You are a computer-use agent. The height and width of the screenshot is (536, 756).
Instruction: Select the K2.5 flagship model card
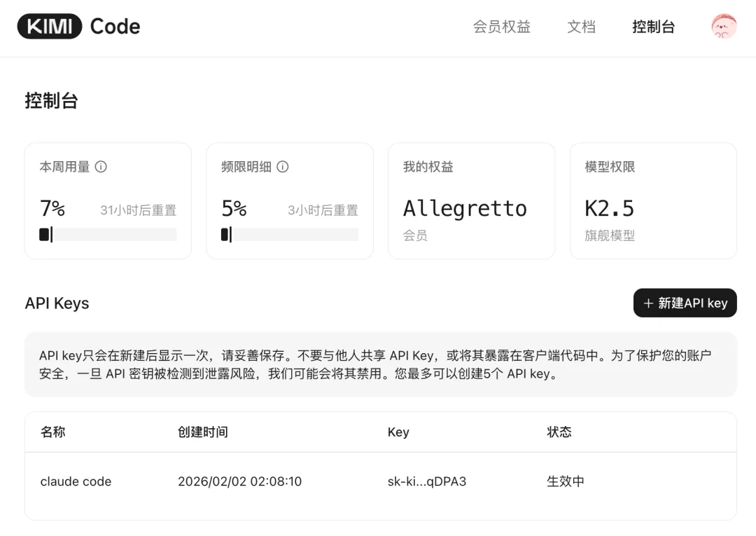(653, 201)
